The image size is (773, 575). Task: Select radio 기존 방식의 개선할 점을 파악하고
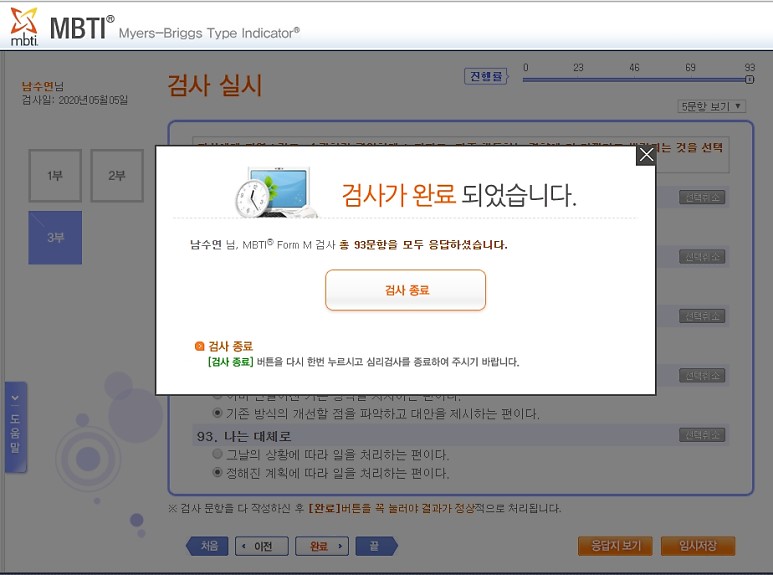(217, 412)
